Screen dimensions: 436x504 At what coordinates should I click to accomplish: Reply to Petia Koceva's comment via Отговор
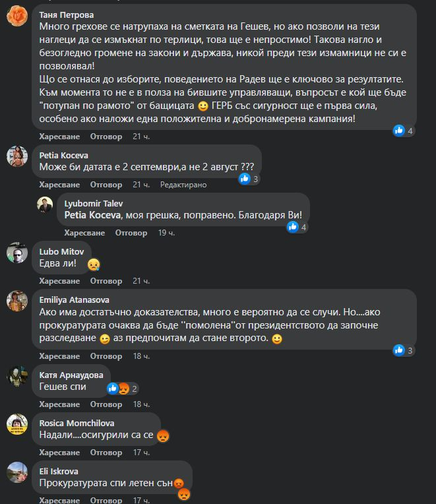(106, 185)
